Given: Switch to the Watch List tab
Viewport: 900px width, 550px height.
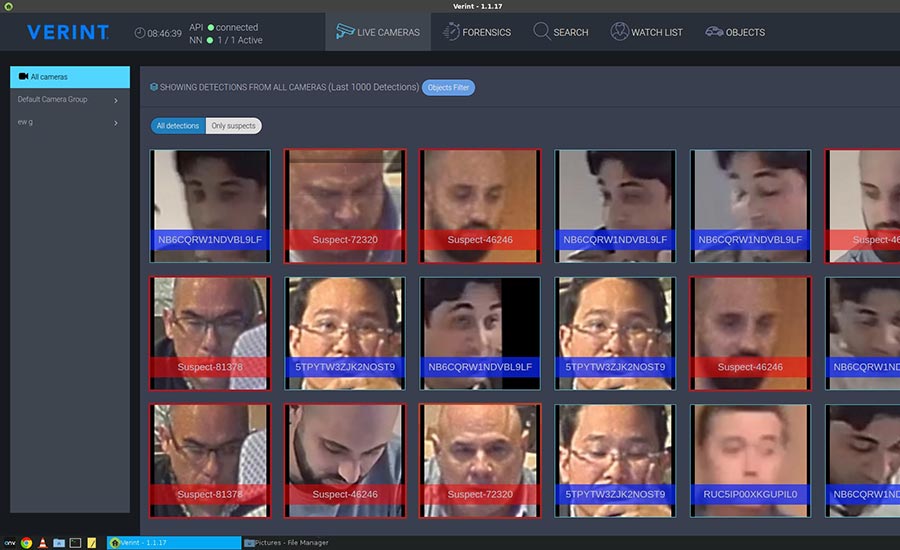Looking at the screenshot, I should 646,32.
